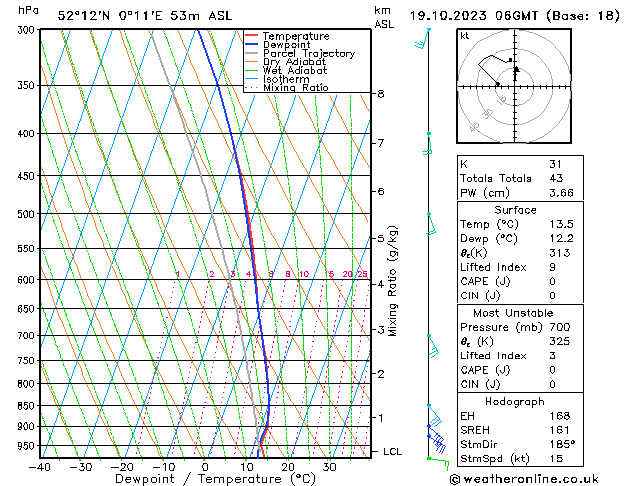Click the -40 temperature axis label
629x486 pixels.
click(40, 467)
